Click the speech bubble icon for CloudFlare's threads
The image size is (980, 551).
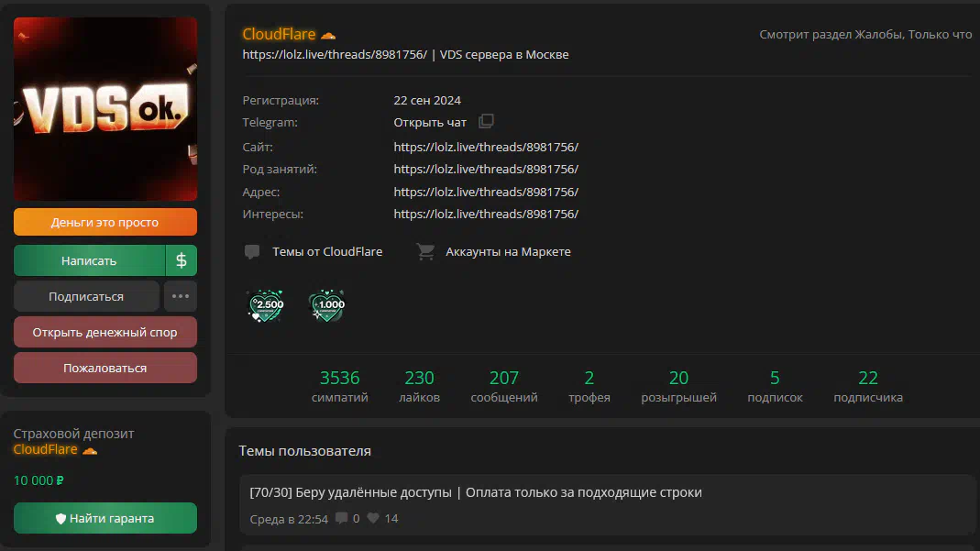[x=252, y=252]
